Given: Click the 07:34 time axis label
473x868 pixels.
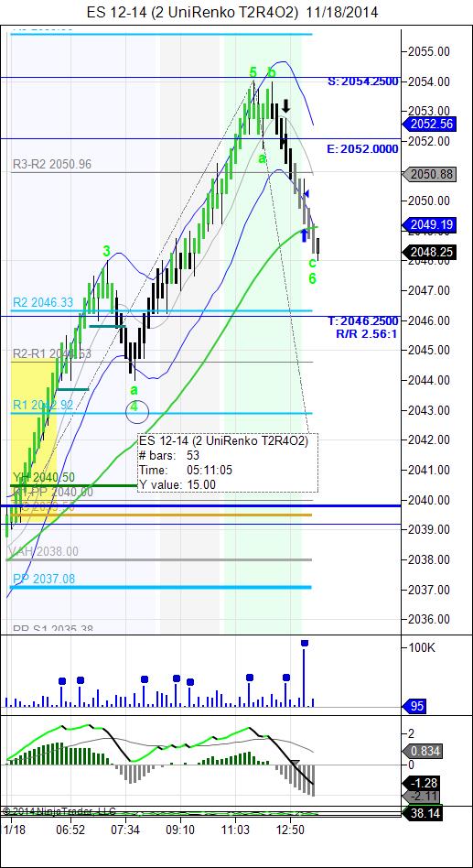Looking at the screenshot, I should tap(125, 830).
